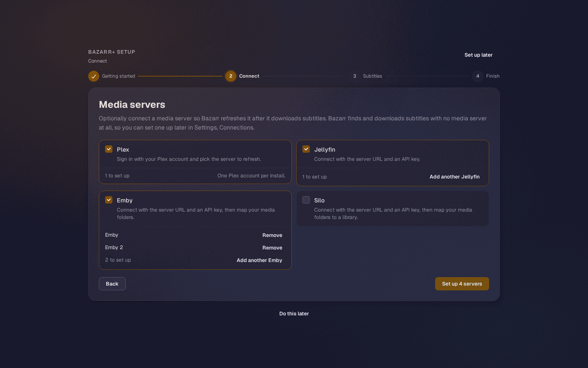Click Set up 4 servers button
Image resolution: width=588 pixels, height=368 pixels.
click(x=462, y=284)
